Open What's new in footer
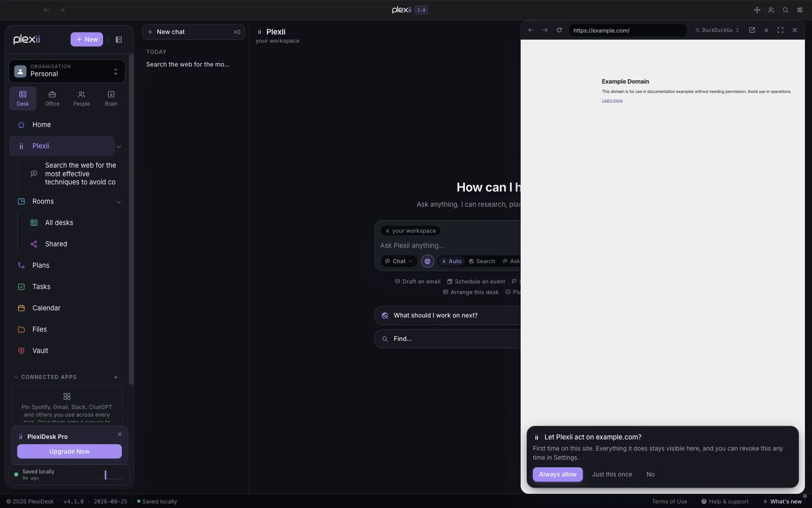Image resolution: width=812 pixels, height=508 pixels. [783, 502]
